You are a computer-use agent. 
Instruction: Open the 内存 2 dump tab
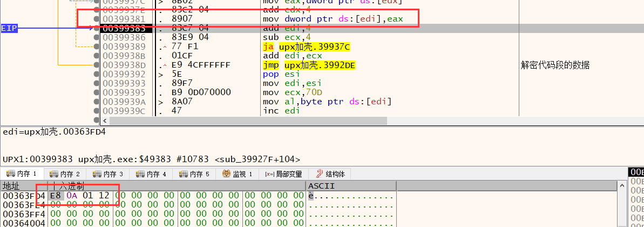64,174
